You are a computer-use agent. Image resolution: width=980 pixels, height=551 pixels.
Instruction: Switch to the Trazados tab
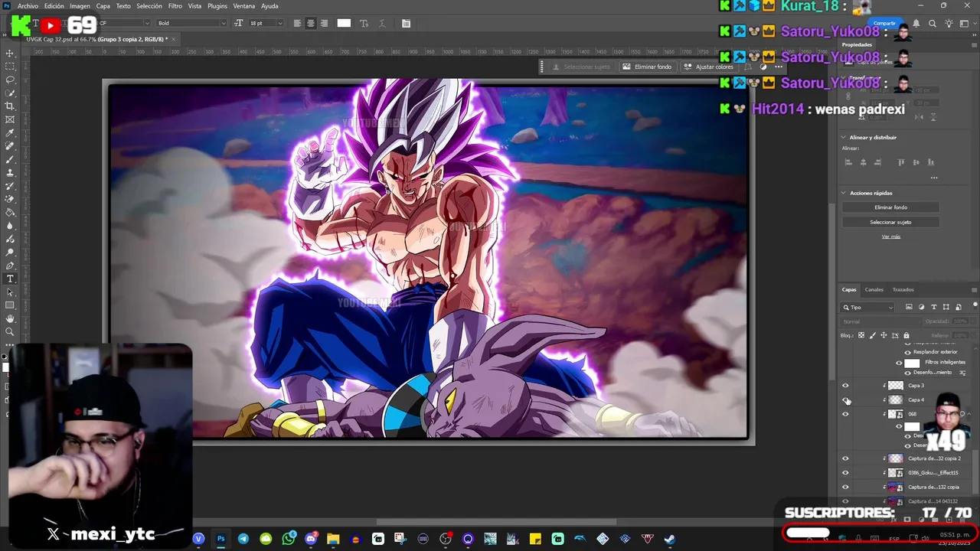pos(903,289)
